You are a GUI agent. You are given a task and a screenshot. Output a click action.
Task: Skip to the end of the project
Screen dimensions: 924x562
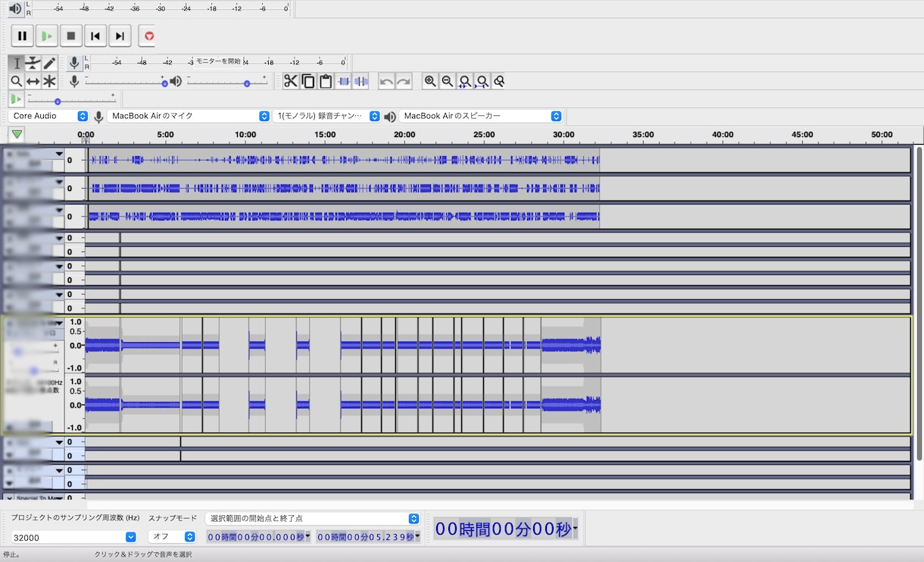pos(119,36)
